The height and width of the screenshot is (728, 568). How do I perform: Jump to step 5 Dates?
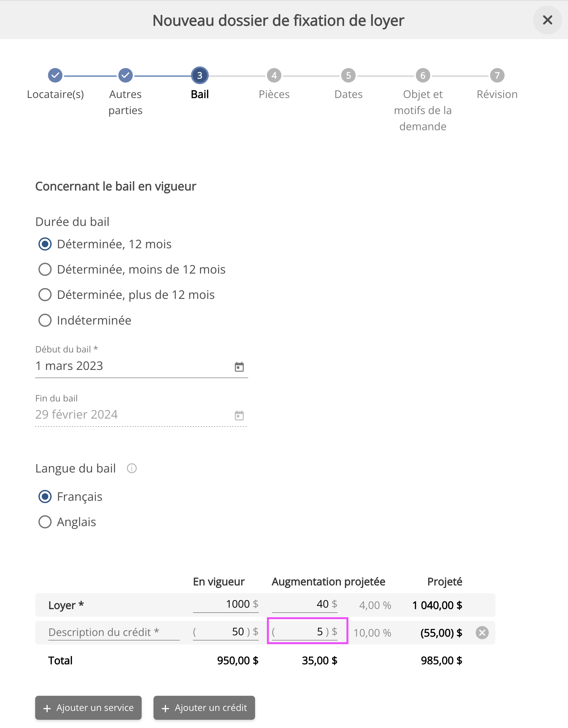348,76
